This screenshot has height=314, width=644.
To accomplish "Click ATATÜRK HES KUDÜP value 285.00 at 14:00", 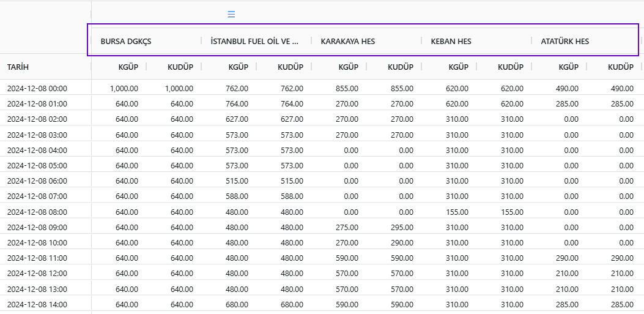I will (622, 305).
